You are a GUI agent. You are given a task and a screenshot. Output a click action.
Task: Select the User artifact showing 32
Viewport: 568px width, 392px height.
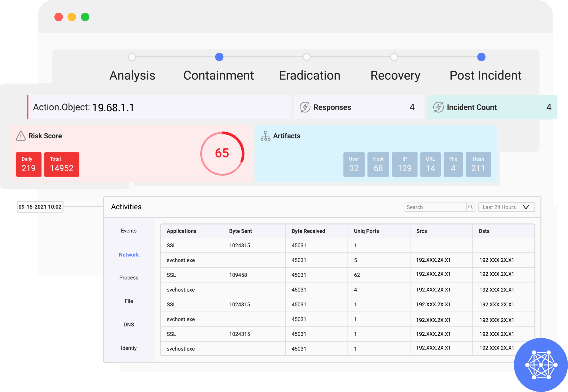(x=354, y=164)
